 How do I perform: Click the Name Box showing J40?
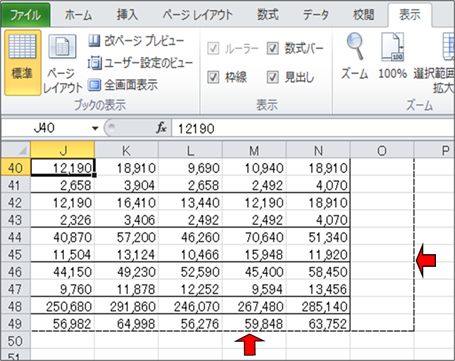44,128
